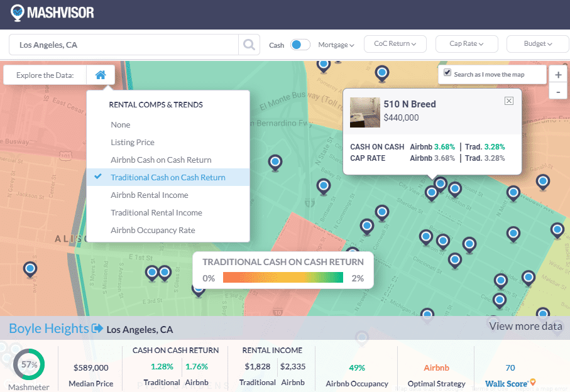Click View more data link

pyautogui.click(x=525, y=326)
